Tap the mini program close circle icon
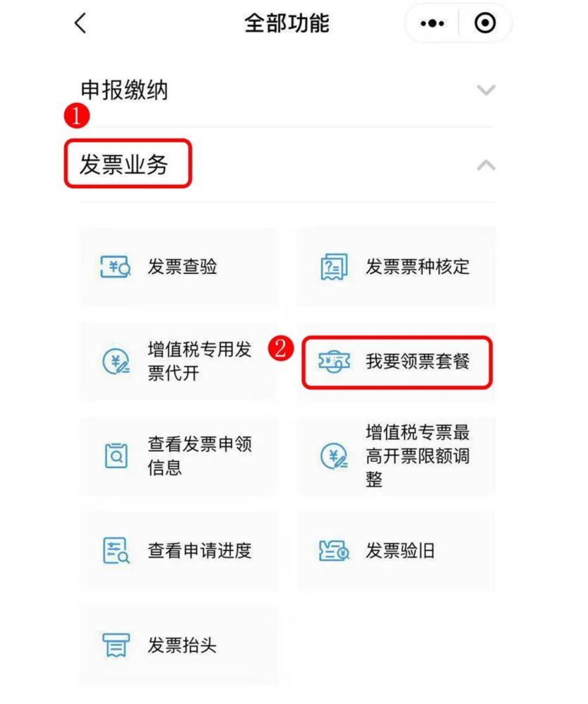This screenshot has width=588, height=704. click(485, 23)
